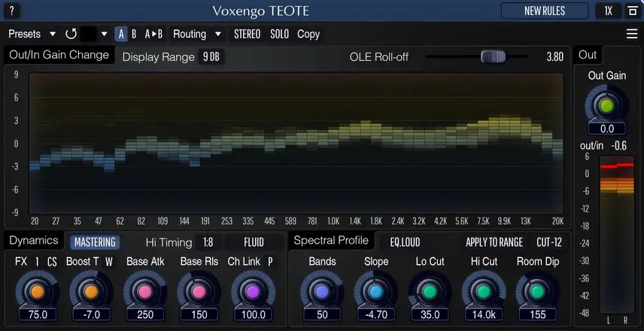The image size is (644, 331).
Task: Open the help question mark button
Action: [11, 11]
